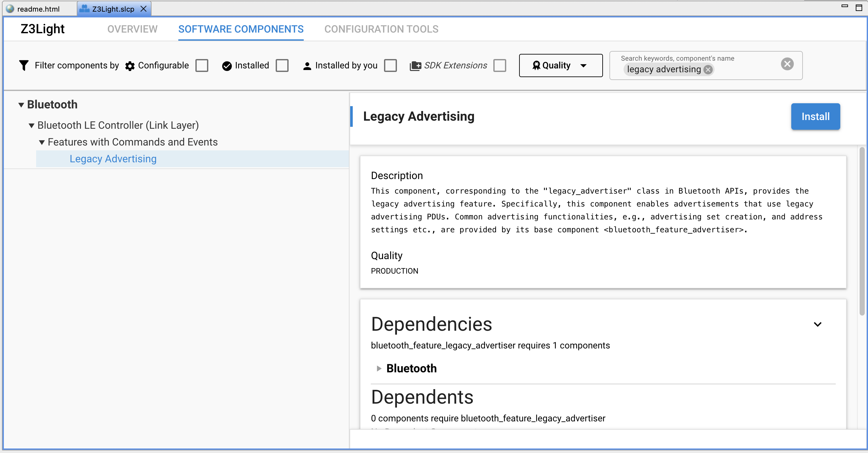Click the SDK Extensions icon
868x453 pixels.
click(416, 65)
